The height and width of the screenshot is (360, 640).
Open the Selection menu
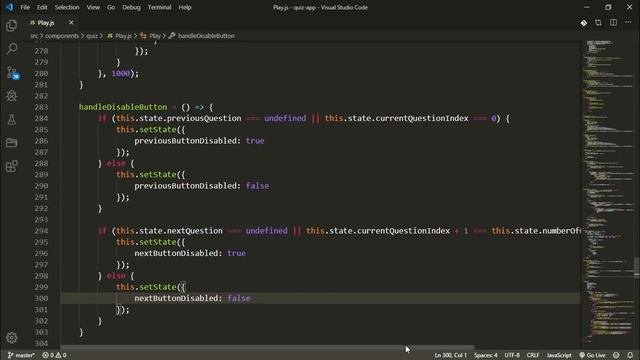67,7
